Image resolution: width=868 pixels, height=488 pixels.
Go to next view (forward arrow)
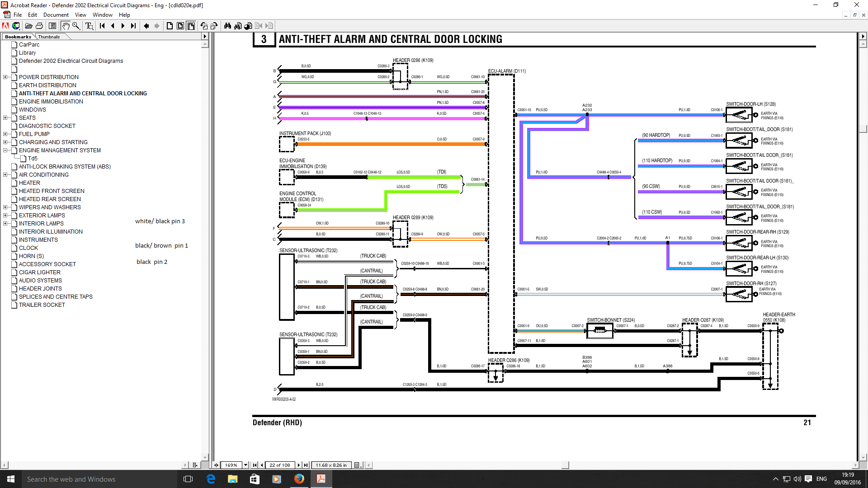point(156,26)
